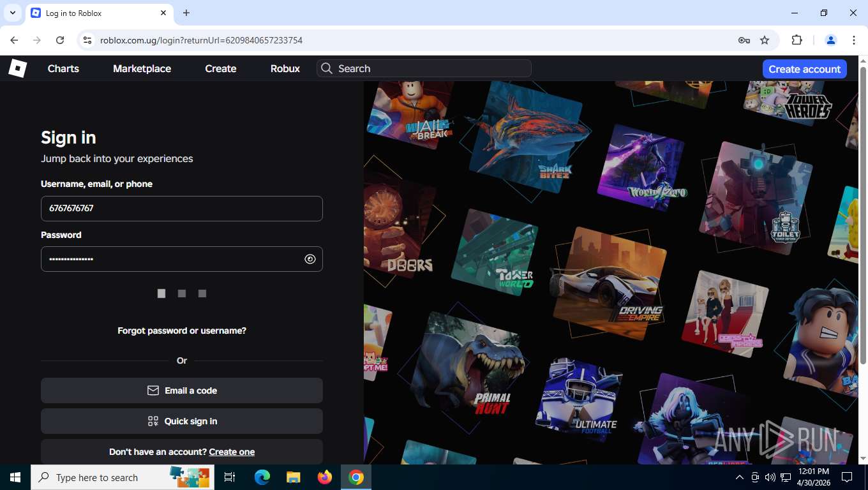The image size is (868, 490).
Task: Click the search magnifier icon
Action: point(327,68)
